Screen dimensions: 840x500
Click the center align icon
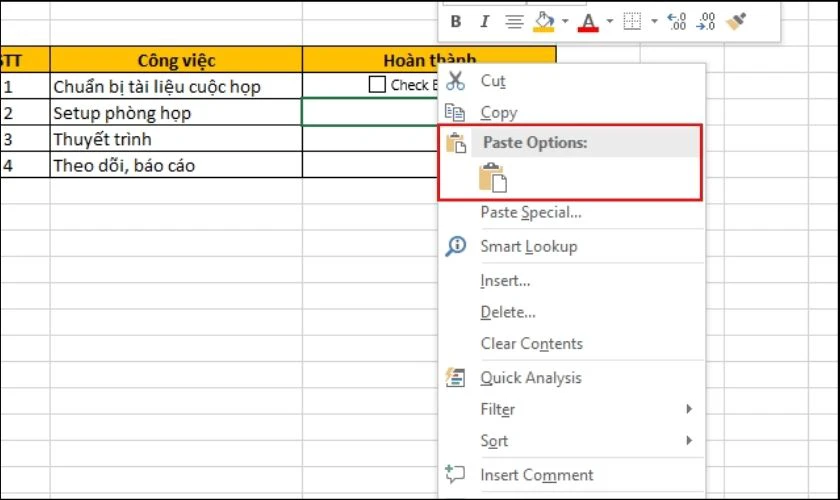[514, 21]
